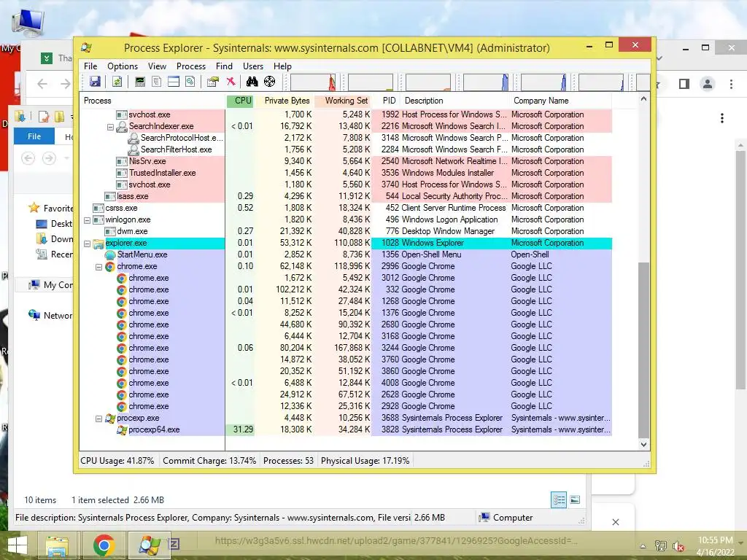747x560 pixels.
Task: Toggle the Show Lower Pane toolbar icon
Action: pyautogui.click(x=174, y=82)
